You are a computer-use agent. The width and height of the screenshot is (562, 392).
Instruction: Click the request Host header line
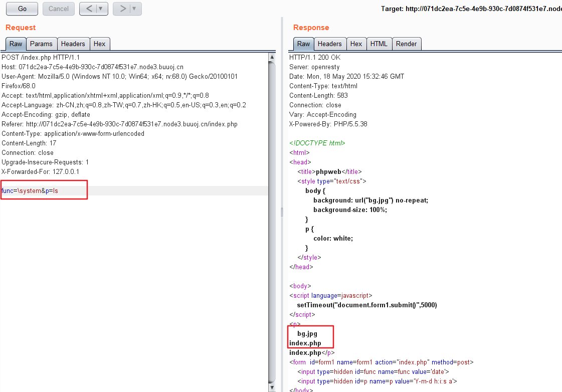point(92,67)
